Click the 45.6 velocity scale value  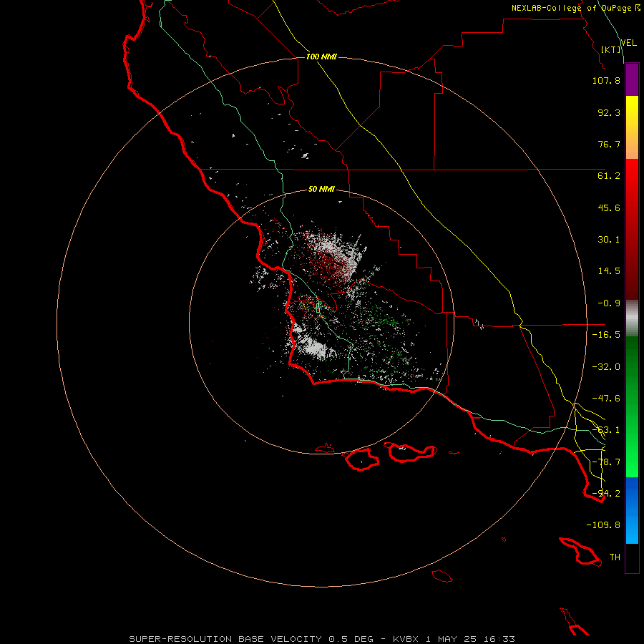[609, 208]
